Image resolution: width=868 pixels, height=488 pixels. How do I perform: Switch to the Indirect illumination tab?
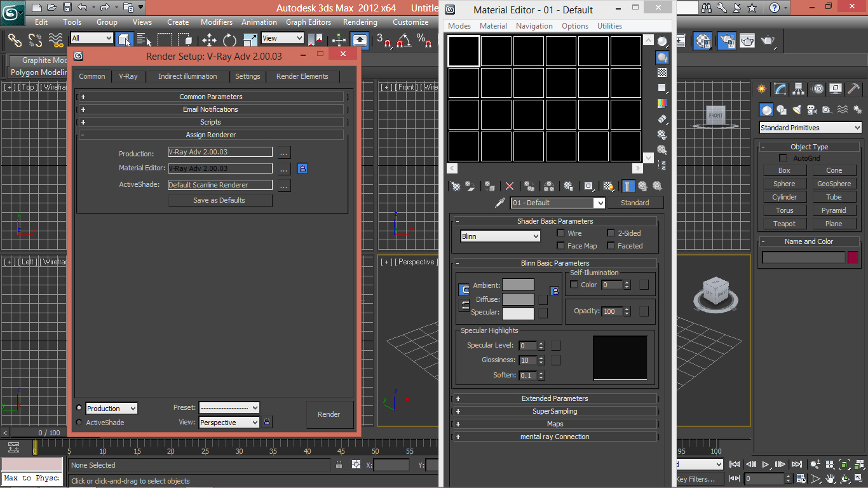pos(187,76)
